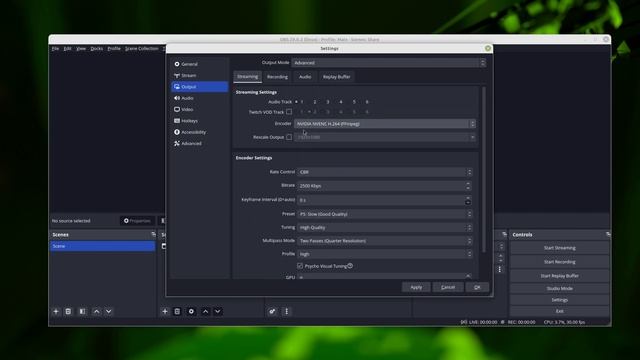640x360 pixels.
Task: Increase Bitrate with the up arrow
Action: click(468, 184)
